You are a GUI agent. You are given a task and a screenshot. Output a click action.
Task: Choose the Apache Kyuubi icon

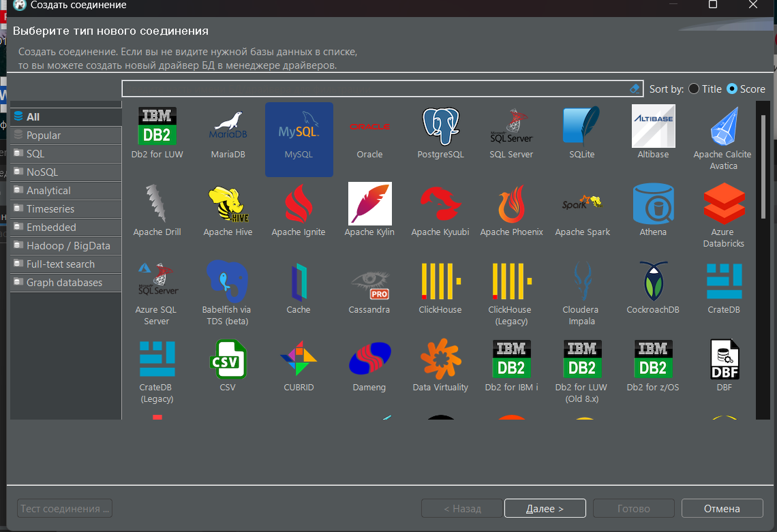440,204
